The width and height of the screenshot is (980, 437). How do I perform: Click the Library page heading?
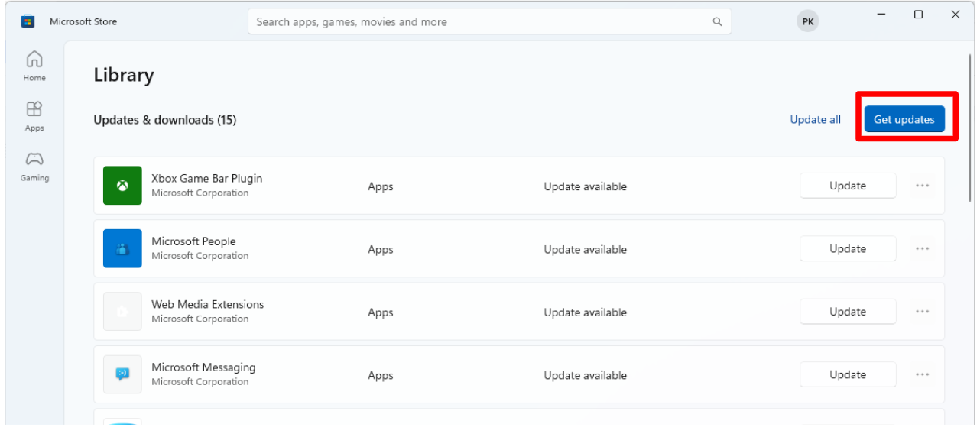pos(124,75)
